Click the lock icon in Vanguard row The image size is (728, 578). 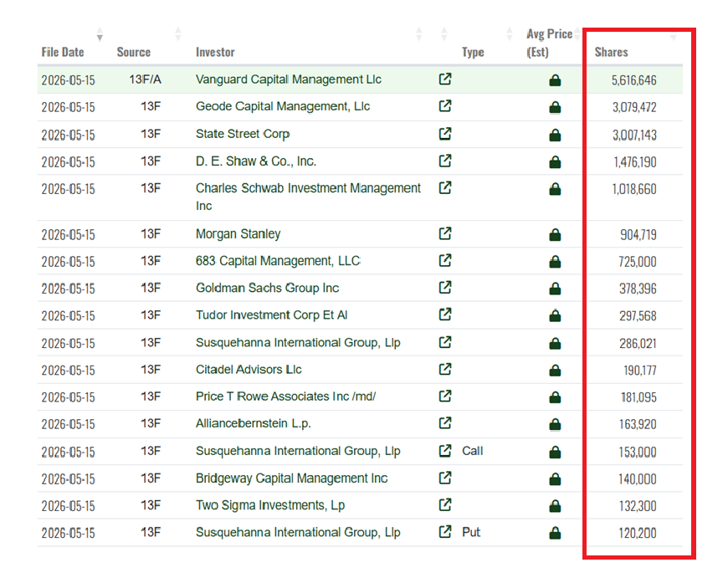[x=555, y=79]
